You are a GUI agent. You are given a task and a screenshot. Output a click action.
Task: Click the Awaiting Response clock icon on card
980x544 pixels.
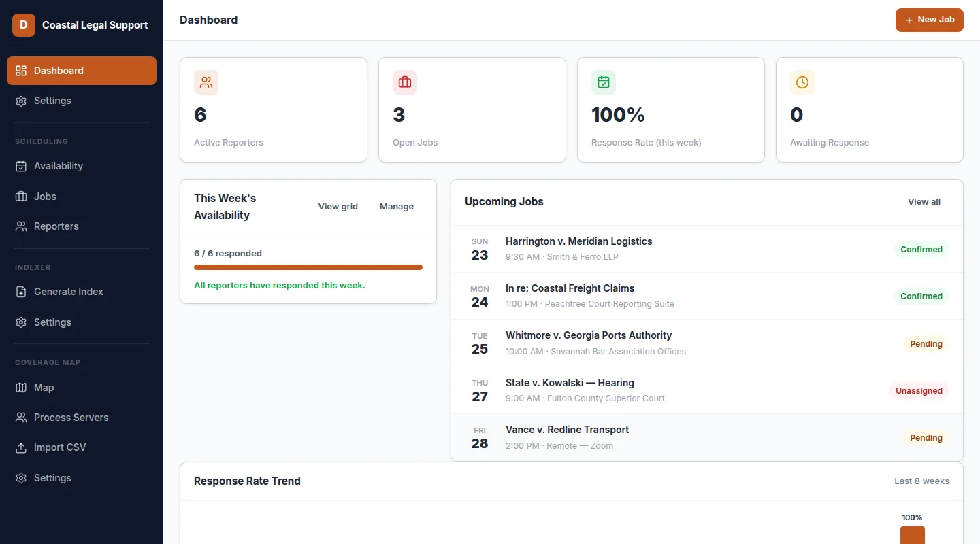point(802,82)
